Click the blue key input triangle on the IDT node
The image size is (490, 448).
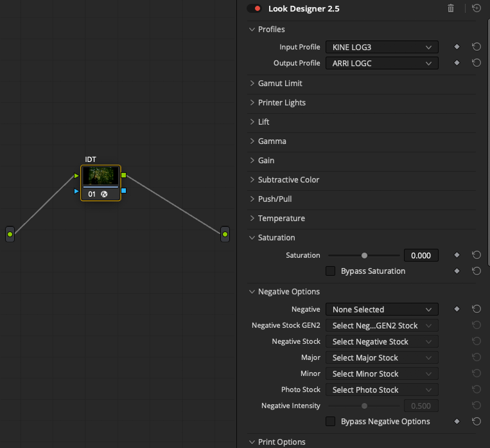pos(76,191)
